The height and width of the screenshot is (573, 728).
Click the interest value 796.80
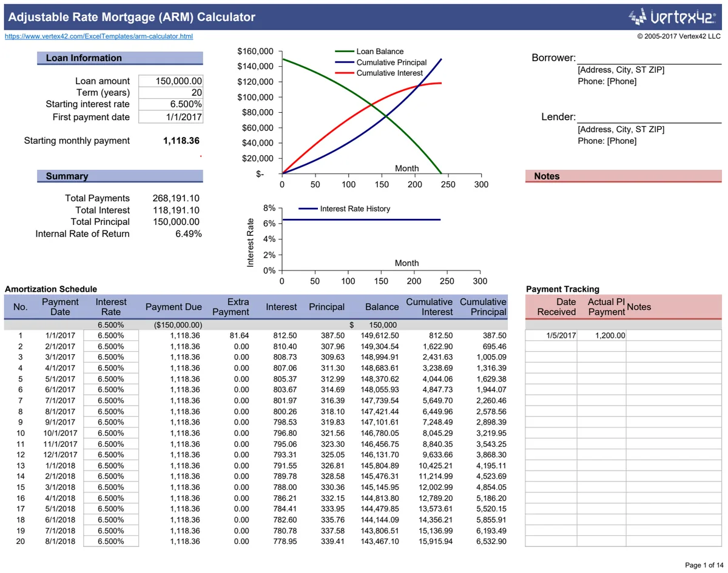pyautogui.click(x=285, y=433)
